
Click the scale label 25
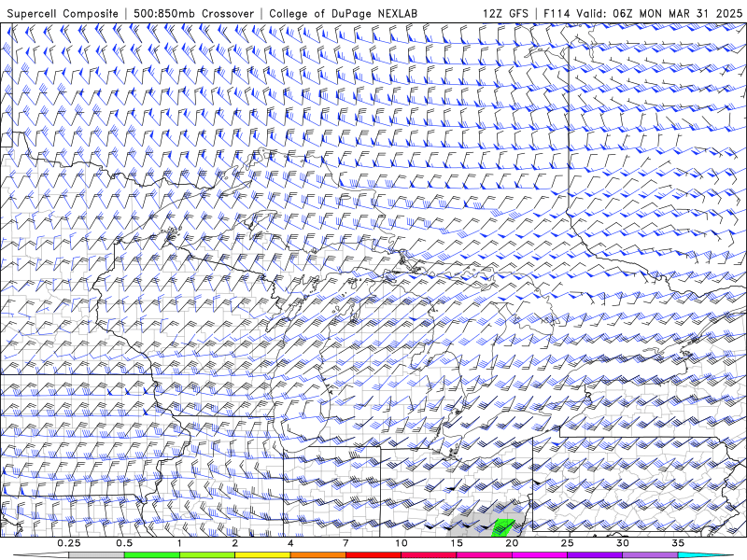568,543
